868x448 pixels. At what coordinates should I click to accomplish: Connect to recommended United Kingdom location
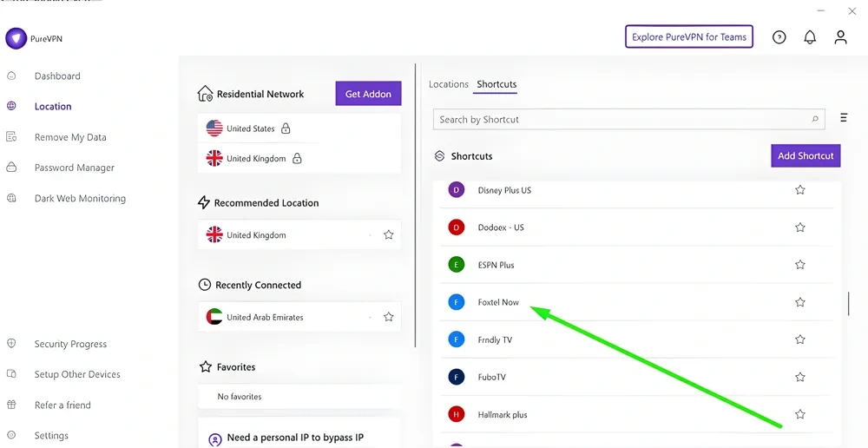299,234
